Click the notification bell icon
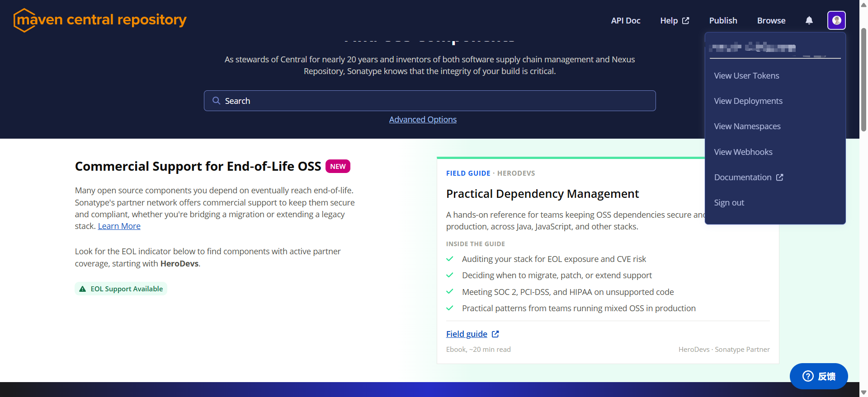 (809, 20)
